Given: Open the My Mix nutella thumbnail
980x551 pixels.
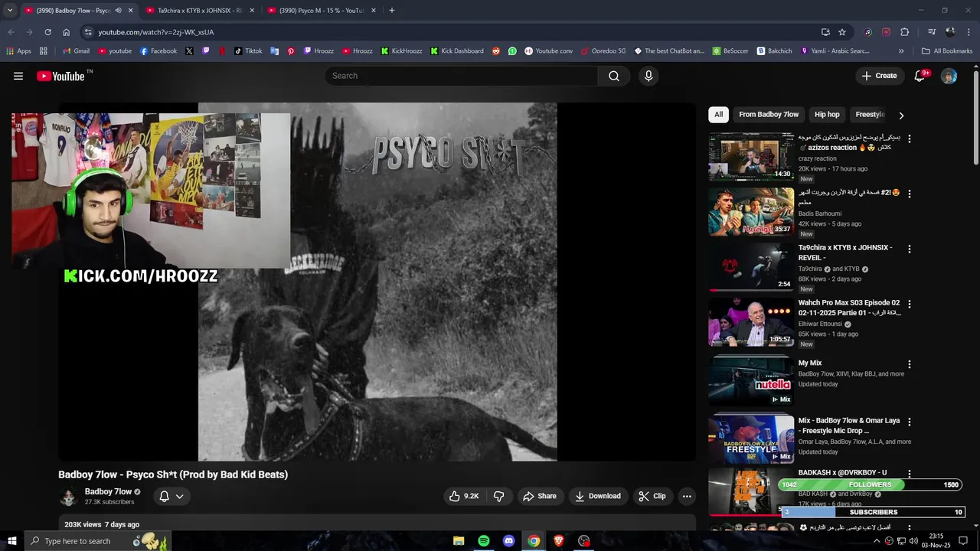Looking at the screenshot, I should coord(752,380).
